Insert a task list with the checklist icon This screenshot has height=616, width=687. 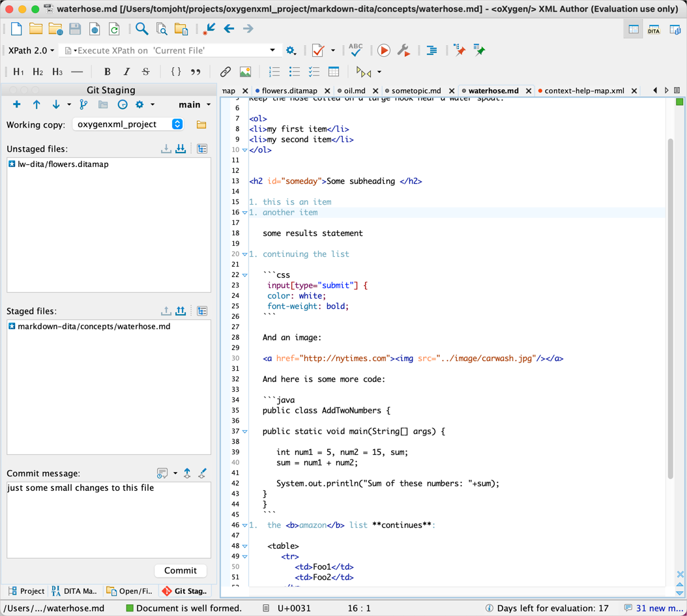click(x=314, y=72)
